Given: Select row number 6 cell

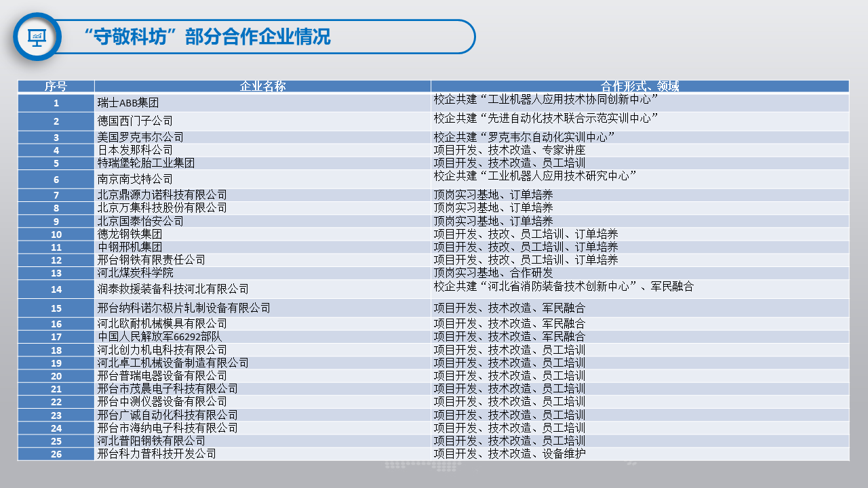Looking at the screenshot, I should (56, 180).
